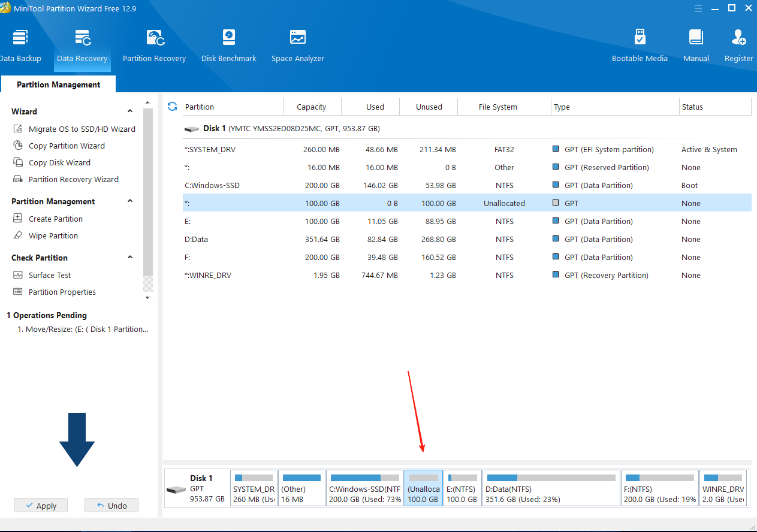The height and width of the screenshot is (532, 757).
Task: Select the 100.00 GB Unallocated row
Action: (467, 203)
